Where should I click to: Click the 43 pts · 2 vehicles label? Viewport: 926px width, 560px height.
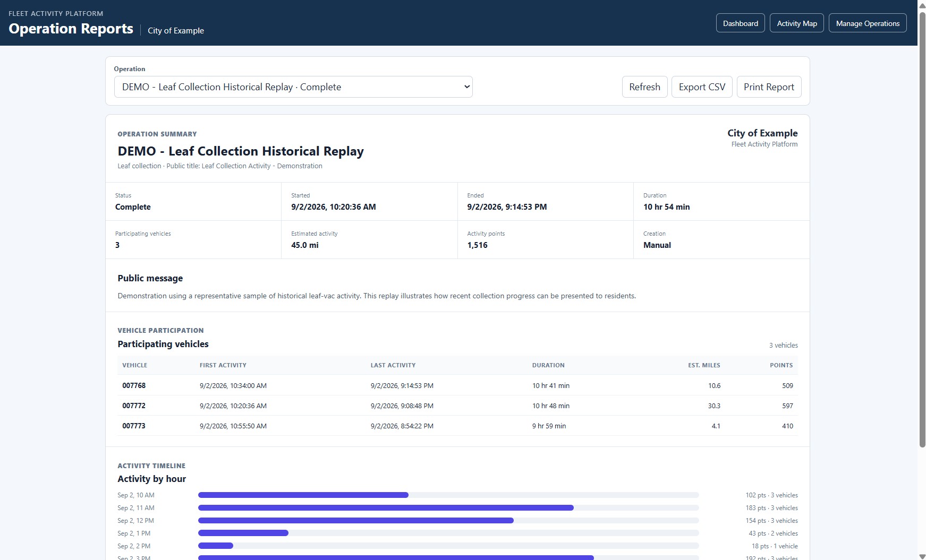pyautogui.click(x=773, y=533)
